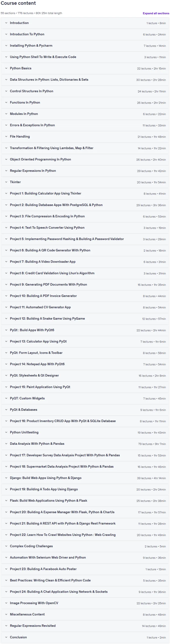
Task: Open Miscellaneous Content section row
Action: click(x=85, y=614)
